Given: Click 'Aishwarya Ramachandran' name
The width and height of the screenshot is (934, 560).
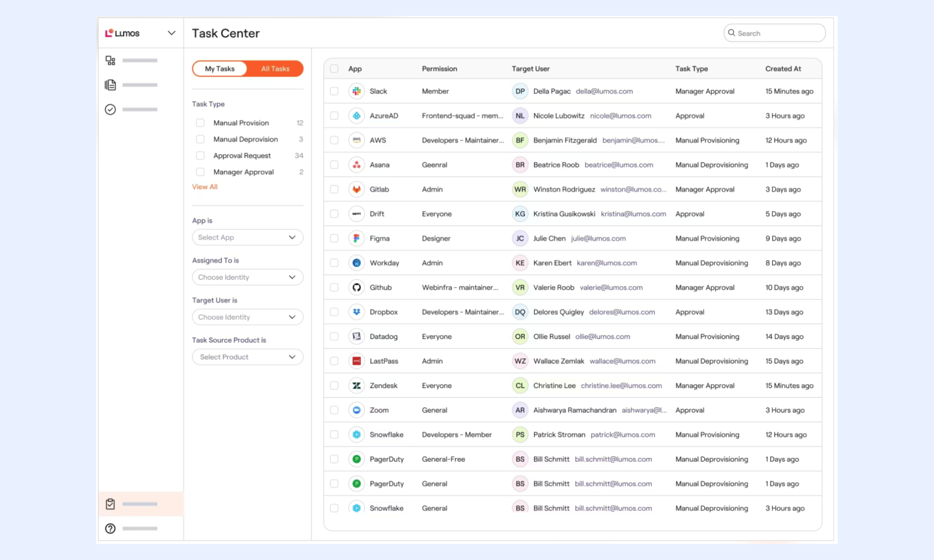Looking at the screenshot, I should tap(575, 410).
